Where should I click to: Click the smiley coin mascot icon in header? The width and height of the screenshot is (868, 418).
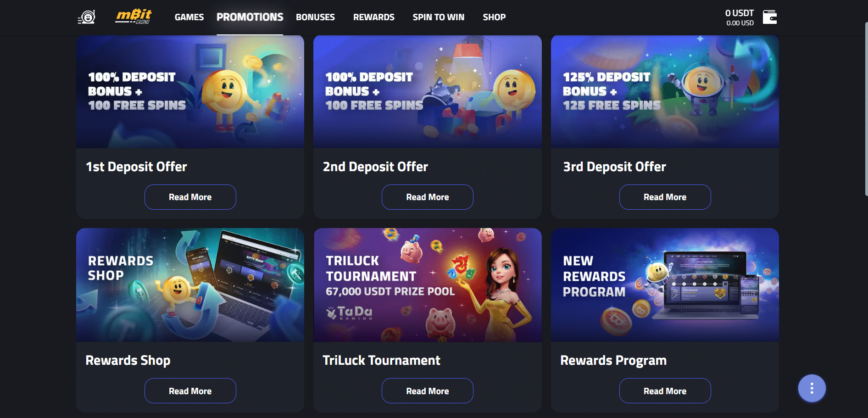point(86,17)
